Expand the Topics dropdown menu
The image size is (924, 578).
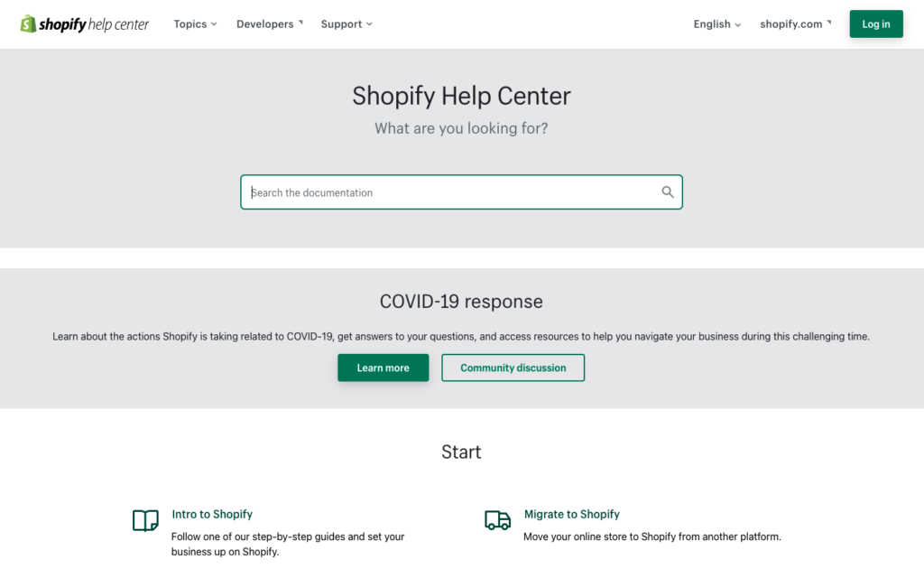coord(195,24)
